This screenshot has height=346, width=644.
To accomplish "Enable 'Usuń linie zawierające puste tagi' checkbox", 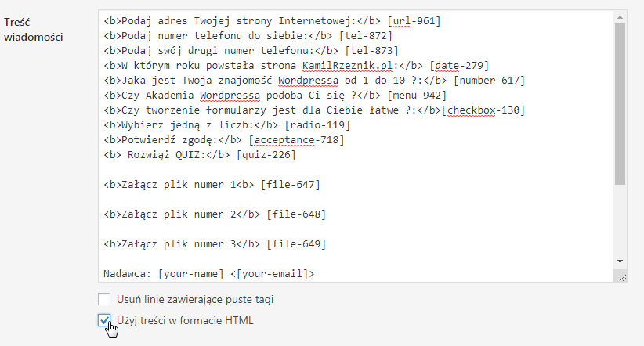I will click(x=104, y=299).
